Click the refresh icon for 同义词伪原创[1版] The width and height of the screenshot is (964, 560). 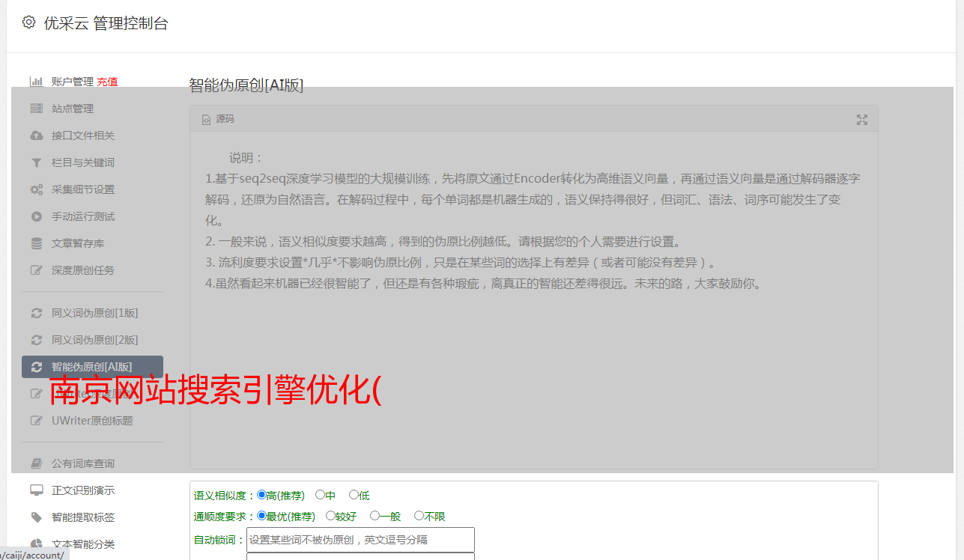[x=36, y=313]
